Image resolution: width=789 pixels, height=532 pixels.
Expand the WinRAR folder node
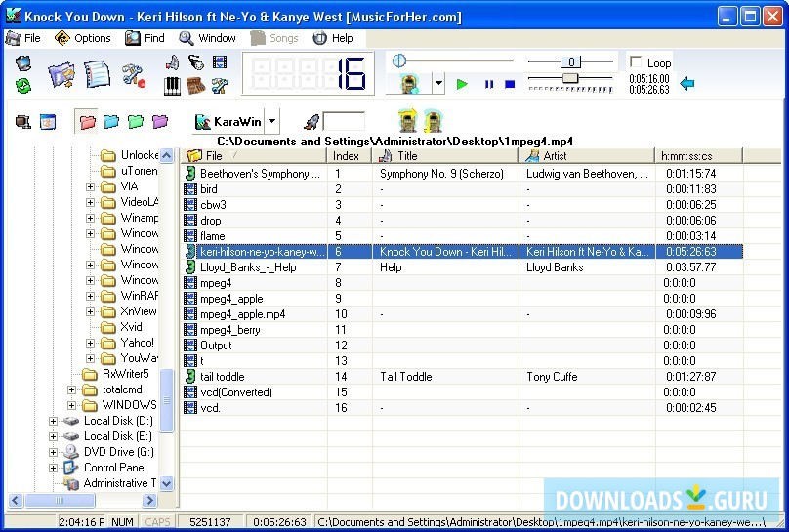[90, 296]
